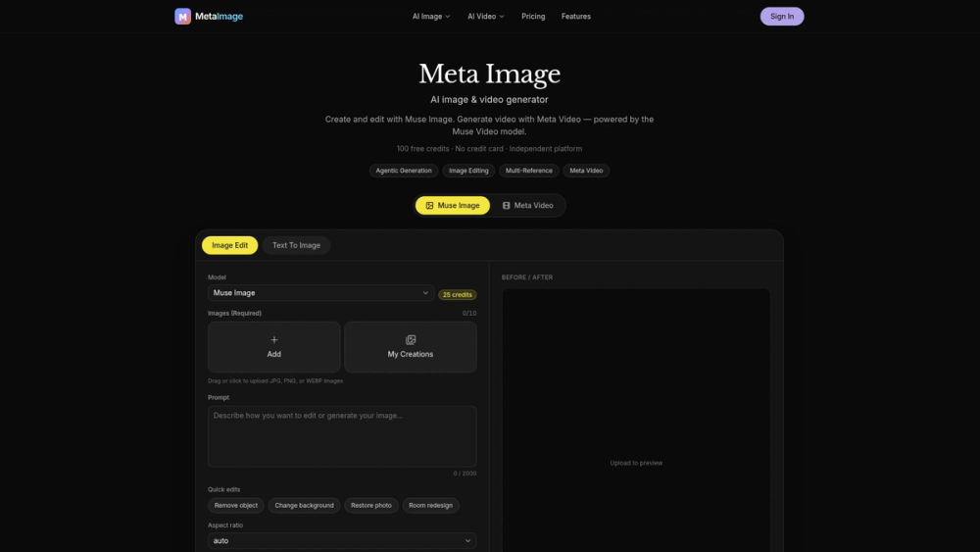The image size is (980, 552).
Task: Click the 0 / 2000 character counter
Action: coord(465,474)
